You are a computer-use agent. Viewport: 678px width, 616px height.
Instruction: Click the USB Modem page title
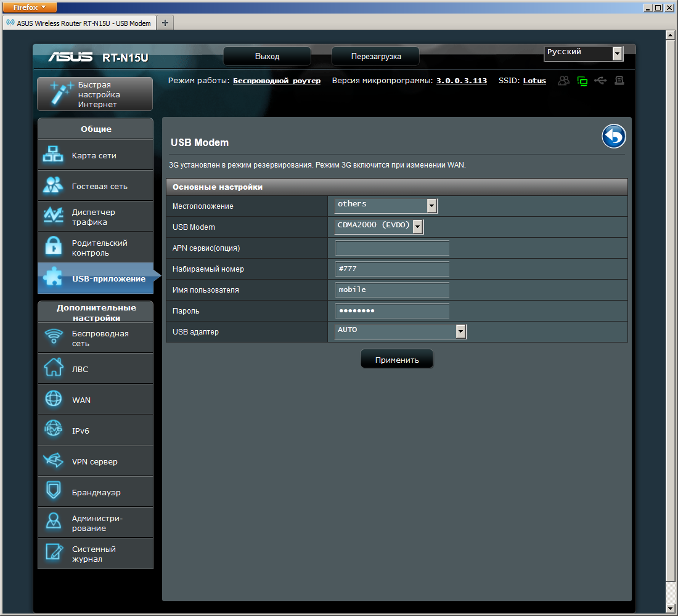(199, 143)
